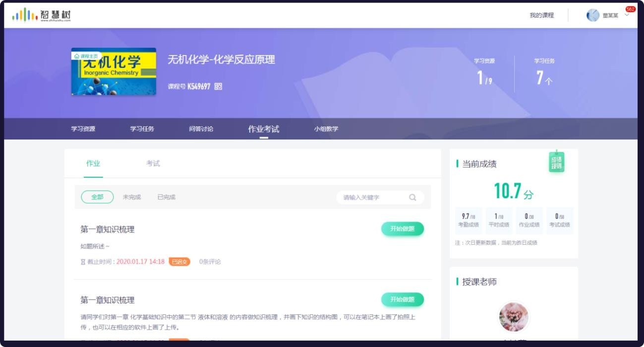Select the 已完成 filter

point(166,197)
